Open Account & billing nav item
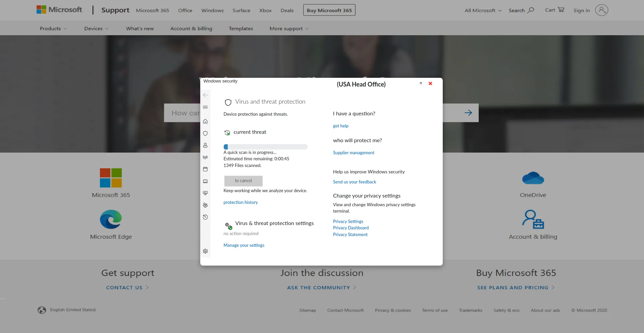Viewport: 644px width, 333px height. click(191, 29)
